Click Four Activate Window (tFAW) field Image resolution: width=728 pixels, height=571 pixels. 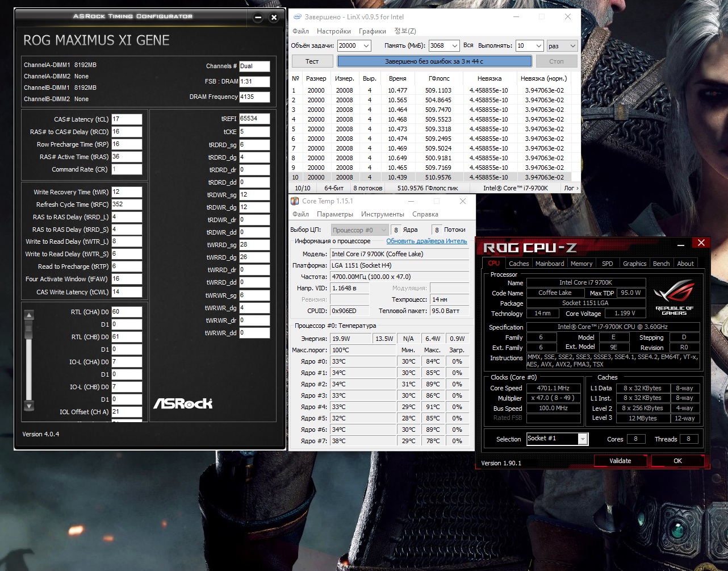pos(127,279)
